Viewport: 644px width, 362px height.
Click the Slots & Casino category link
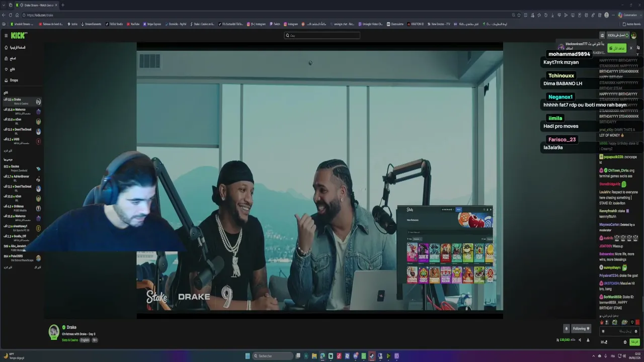pyautogui.click(x=70, y=340)
